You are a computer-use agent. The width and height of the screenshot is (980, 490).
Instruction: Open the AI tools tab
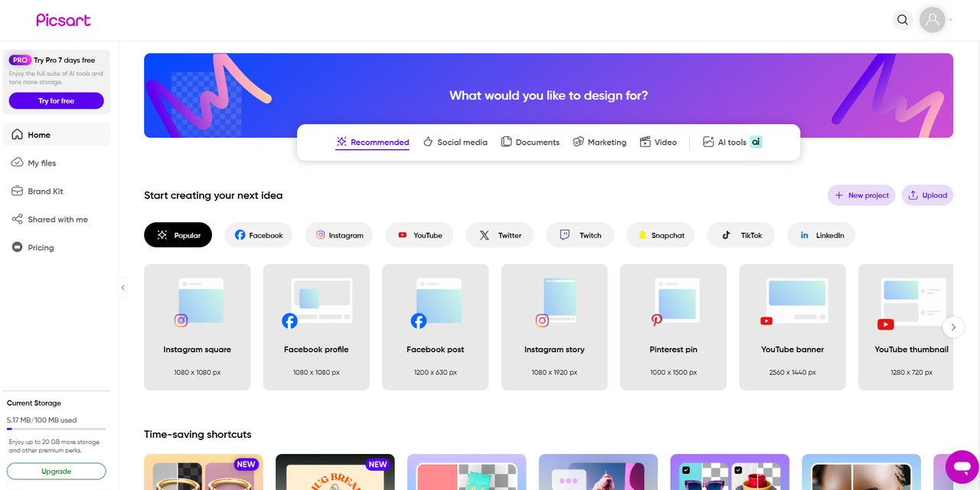(x=732, y=142)
